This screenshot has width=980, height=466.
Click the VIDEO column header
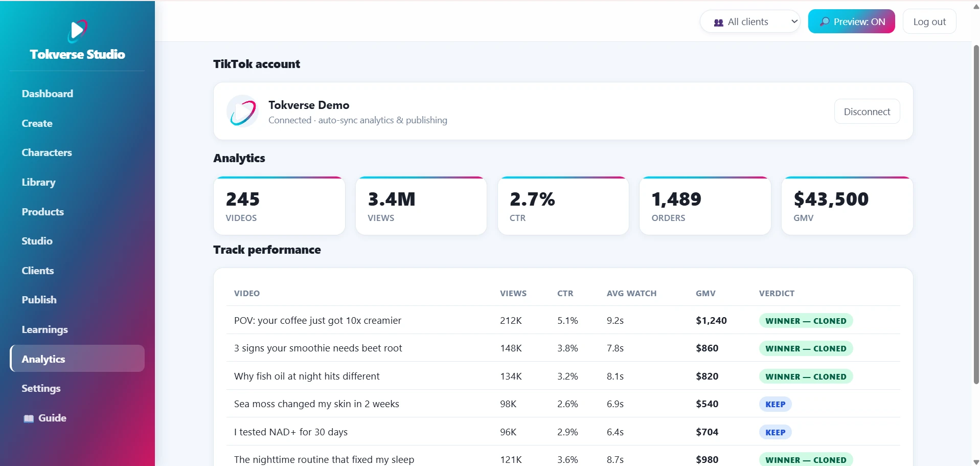(247, 294)
